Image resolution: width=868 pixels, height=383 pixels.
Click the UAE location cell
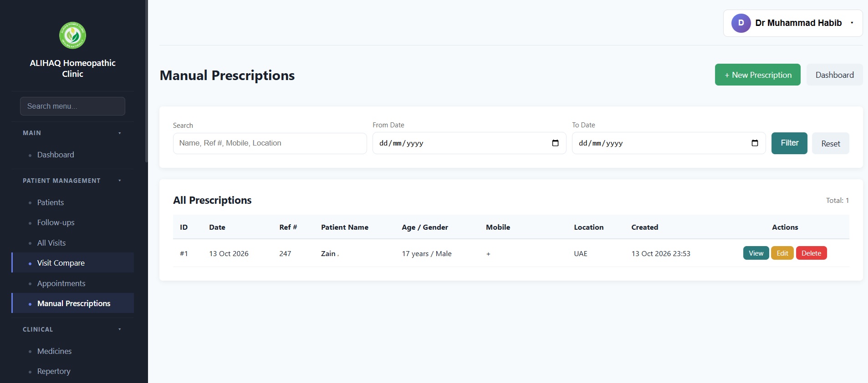click(x=581, y=253)
